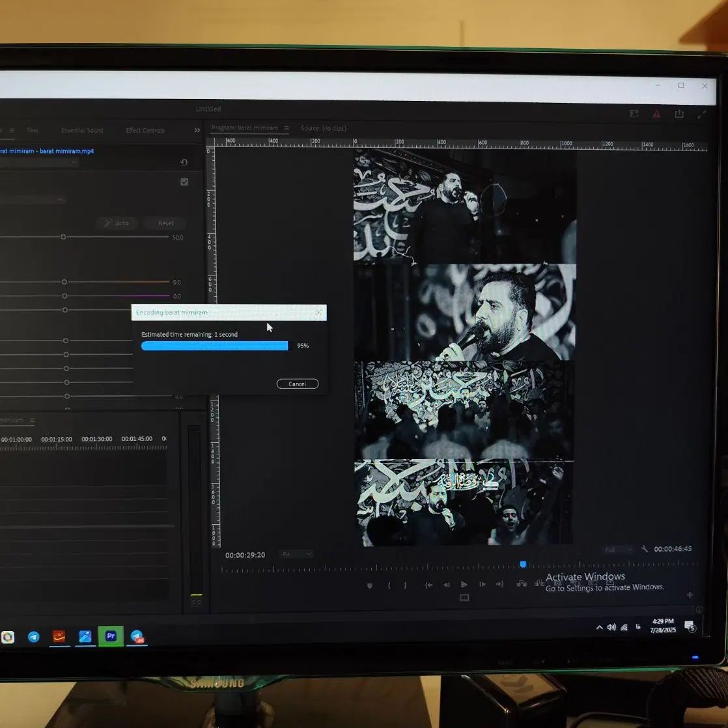This screenshot has height=728, width=728.
Task: Click the 00:01:15:00 mark on timeline ruler
Action: (57, 440)
